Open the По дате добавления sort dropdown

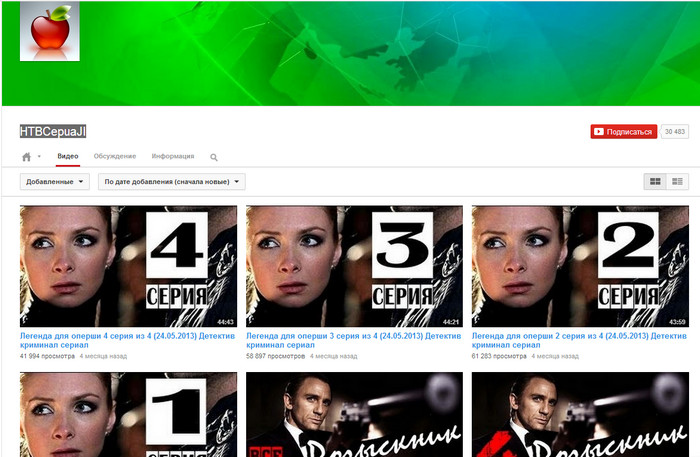(171, 182)
